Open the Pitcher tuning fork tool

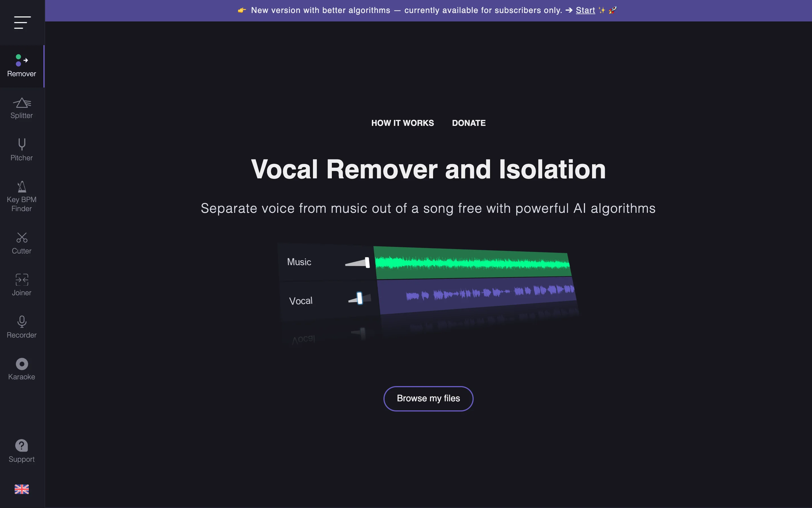coord(22,150)
